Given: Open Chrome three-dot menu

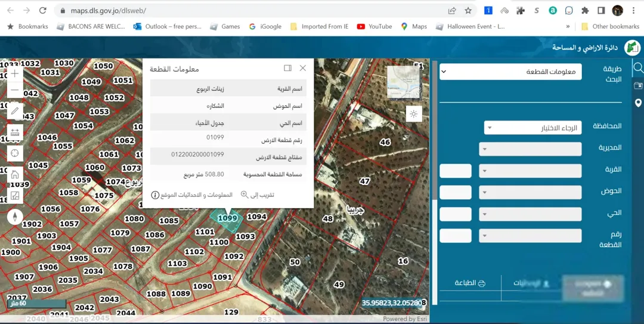Looking at the screenshot, I should point(633,11).
